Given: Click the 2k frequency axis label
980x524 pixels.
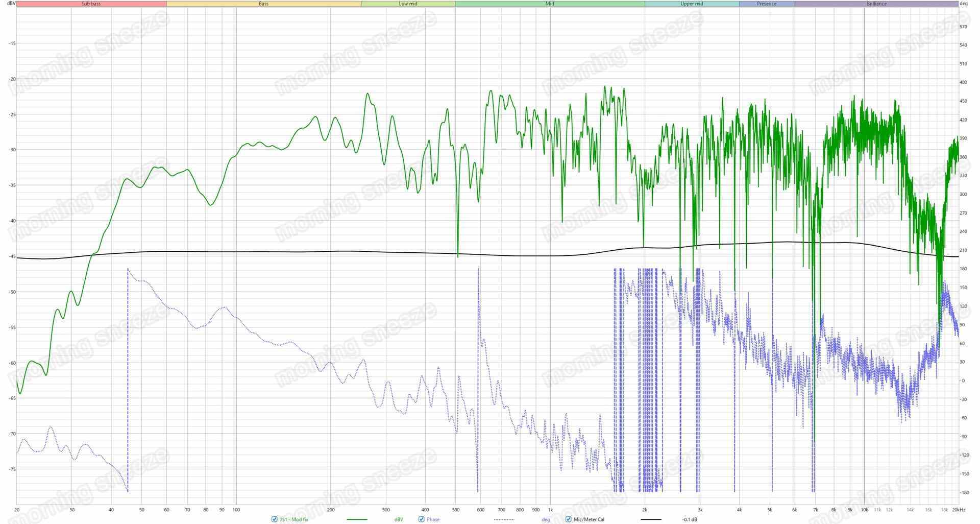Looking at the screenshot, I should tap(645, 510).
